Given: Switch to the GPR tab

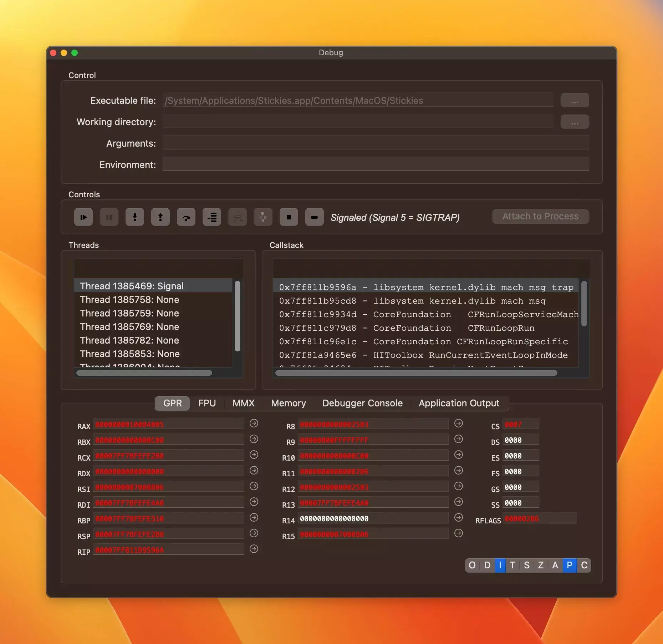Looking at the screenshot, I should click(173, 403).
